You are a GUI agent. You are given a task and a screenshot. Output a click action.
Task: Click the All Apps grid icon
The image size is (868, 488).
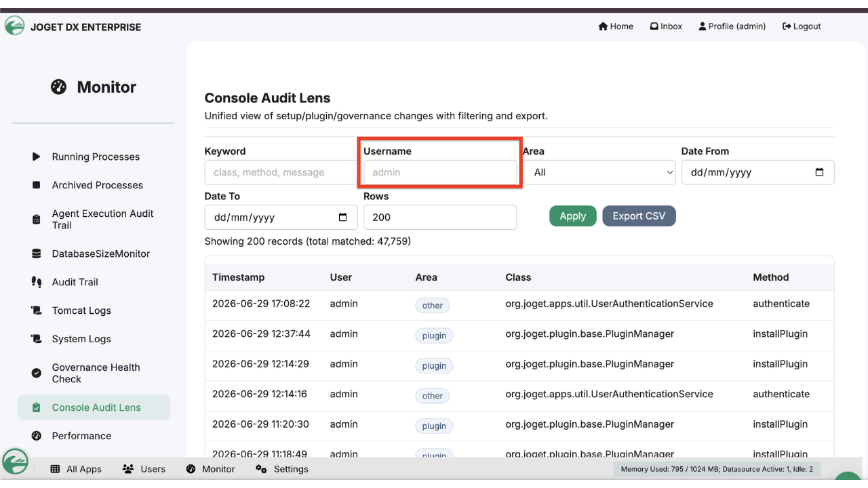(x=55, y=469)
